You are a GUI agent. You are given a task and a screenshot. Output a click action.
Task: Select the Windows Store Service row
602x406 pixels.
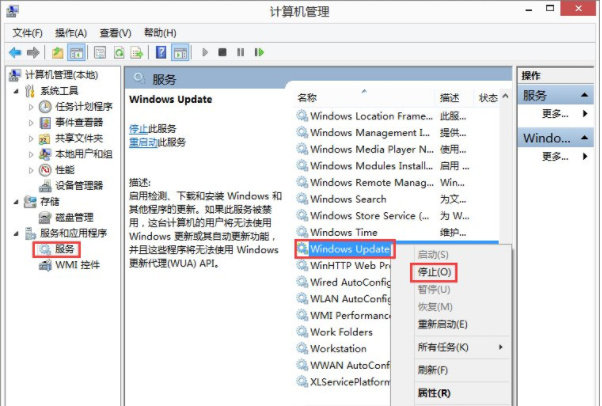[369, 216]
